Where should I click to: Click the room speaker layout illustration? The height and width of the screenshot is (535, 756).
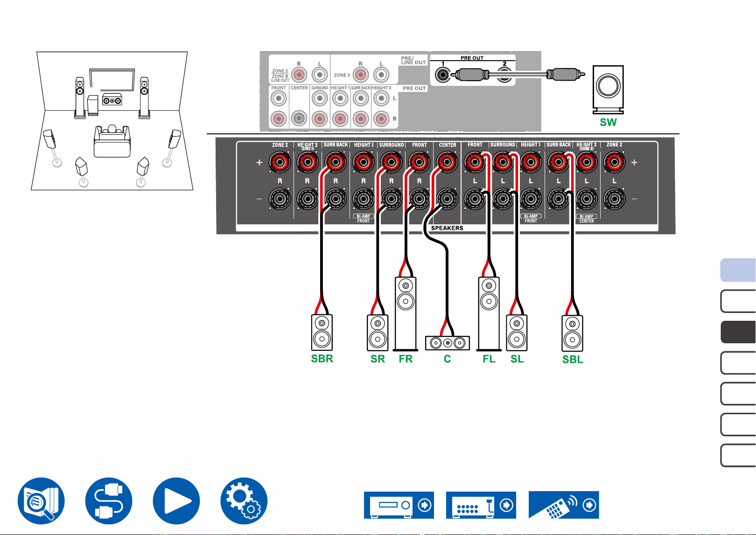(112, 121)
